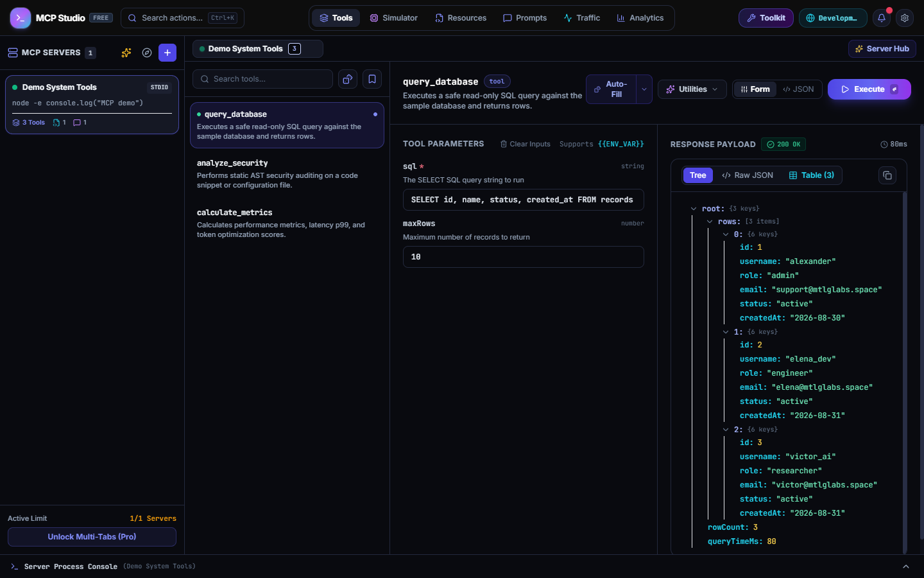The height and width of the screenshot is (578, 924).
Task: Collapse the rows node in response tree
Action: coord(710,222)
